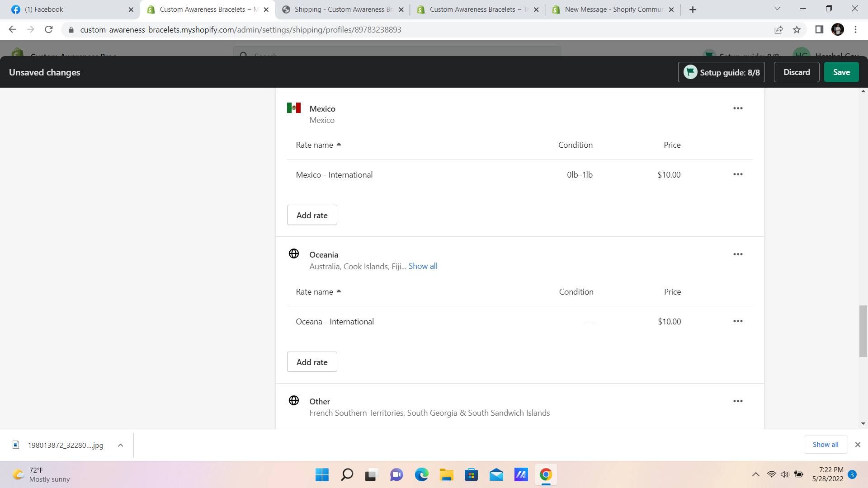Show all Oceania countries

pyautogui.click(x=423, y=266)
